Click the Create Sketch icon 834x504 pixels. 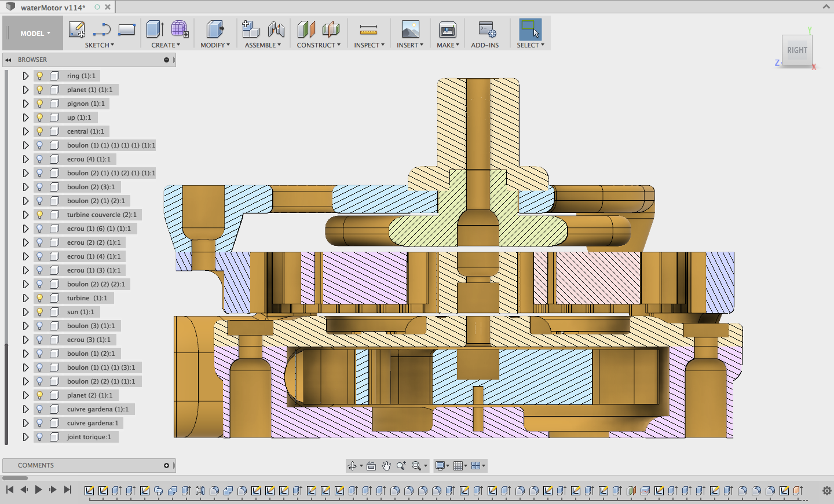[76, 30]
